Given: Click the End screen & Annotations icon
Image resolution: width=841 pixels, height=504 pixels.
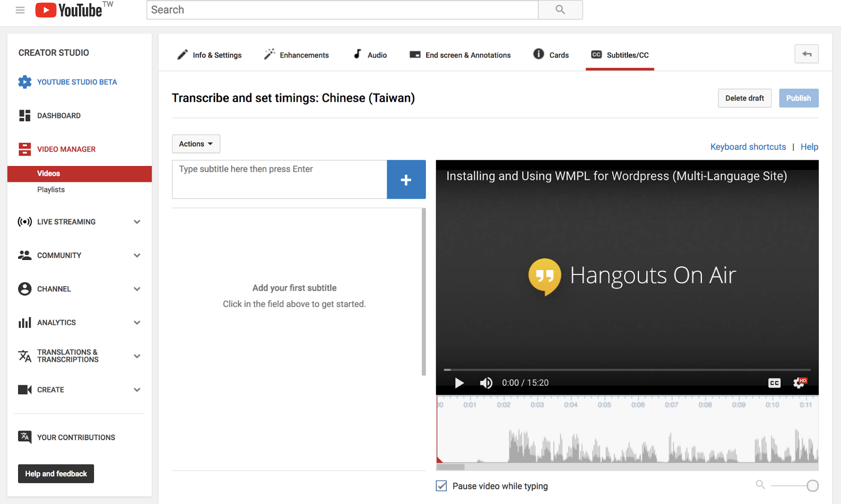Looking at the screenshot, I should (415, 55).
